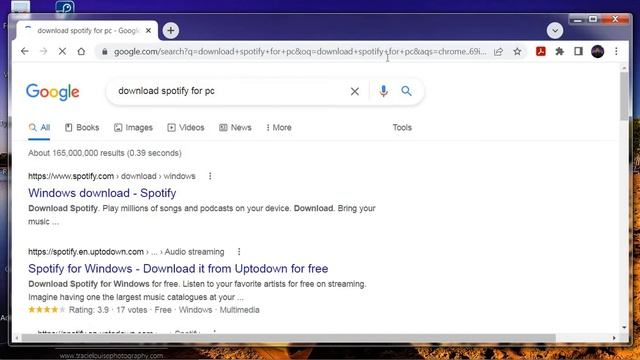This screenshot has width=640, height=360.
Task: Open Windows download - Spotify link
Action: coord(102,193)
